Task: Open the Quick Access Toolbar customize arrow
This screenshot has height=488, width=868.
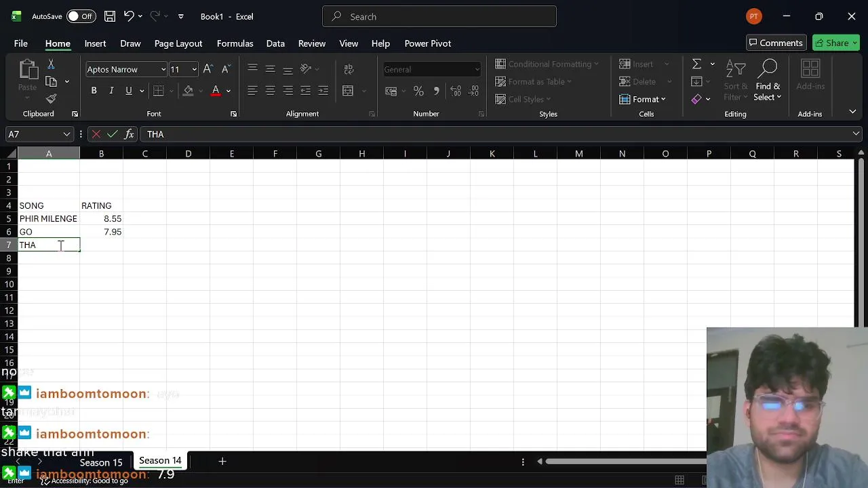Action: 180,16
